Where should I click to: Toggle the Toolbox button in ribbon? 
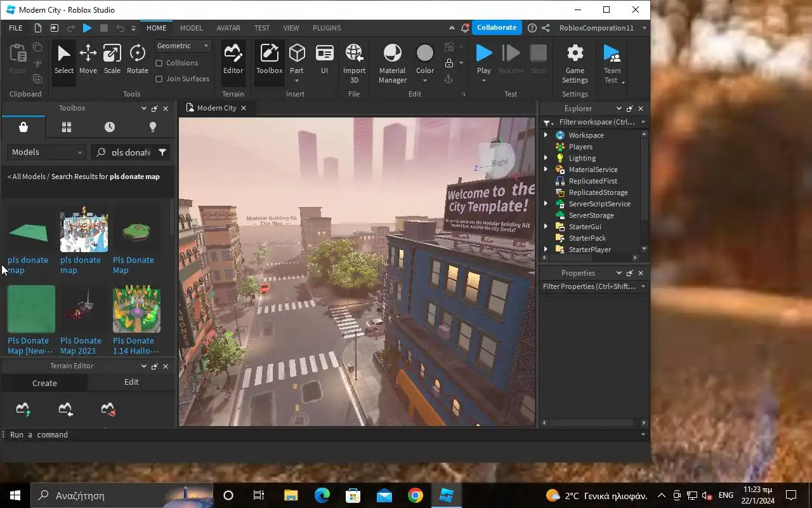tap(269, 60)
